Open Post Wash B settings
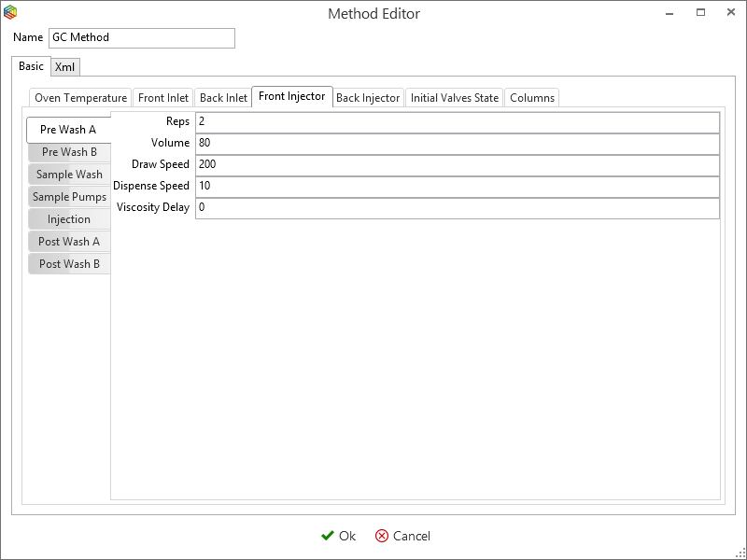The width and height of the screenshot is (747, 560). tap(69, 264)
